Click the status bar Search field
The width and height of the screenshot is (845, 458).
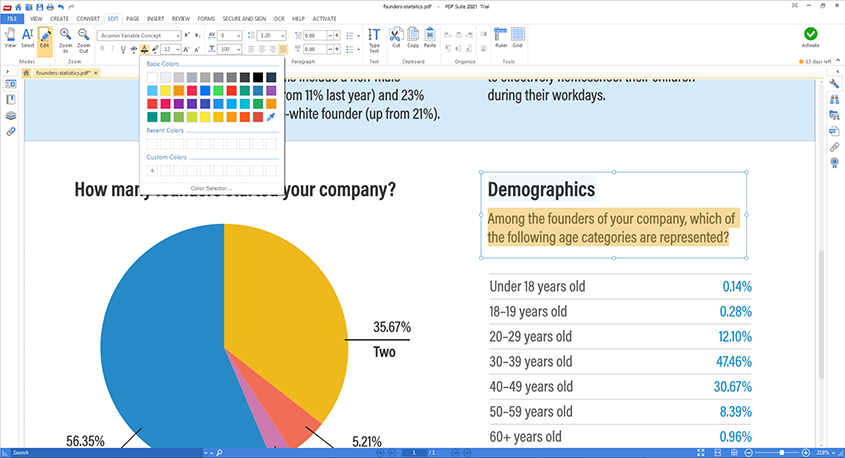pyautogui.click(x=107, y=453)
